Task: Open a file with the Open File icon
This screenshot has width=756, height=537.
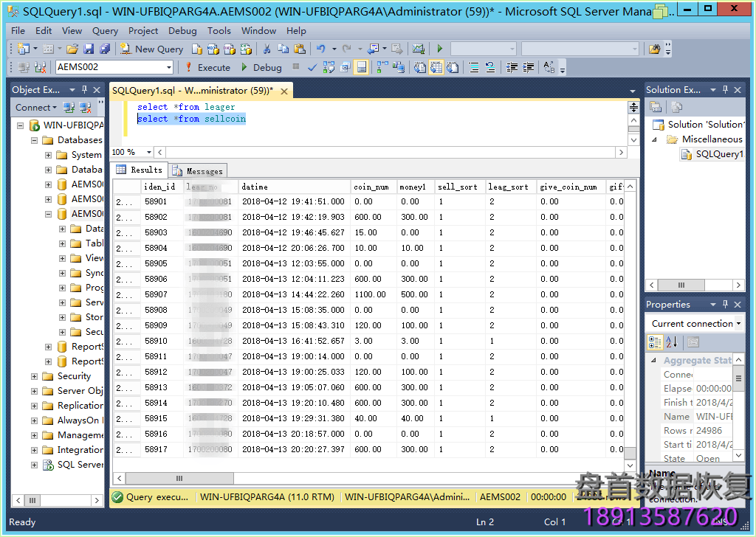Action: (x=72, y=49)
